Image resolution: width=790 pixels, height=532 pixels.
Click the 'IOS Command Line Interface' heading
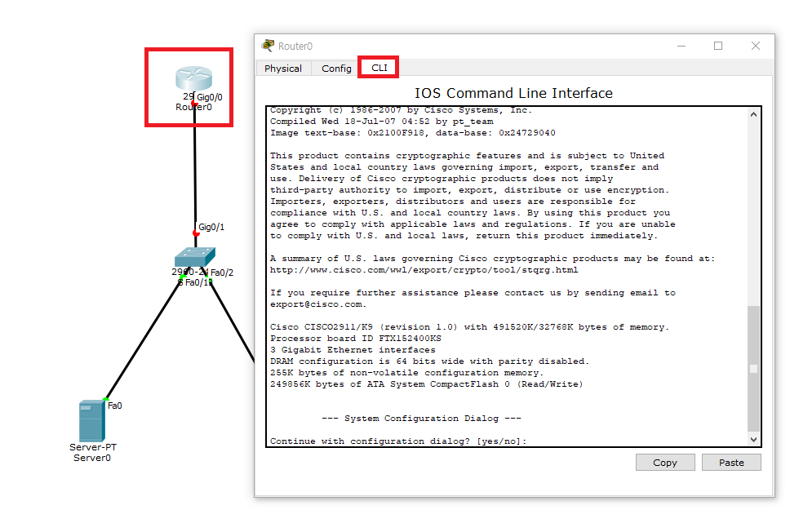(x=513, y=93)
